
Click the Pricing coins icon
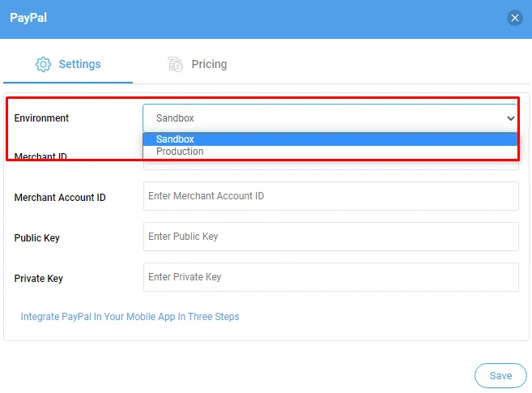[176, 64]
